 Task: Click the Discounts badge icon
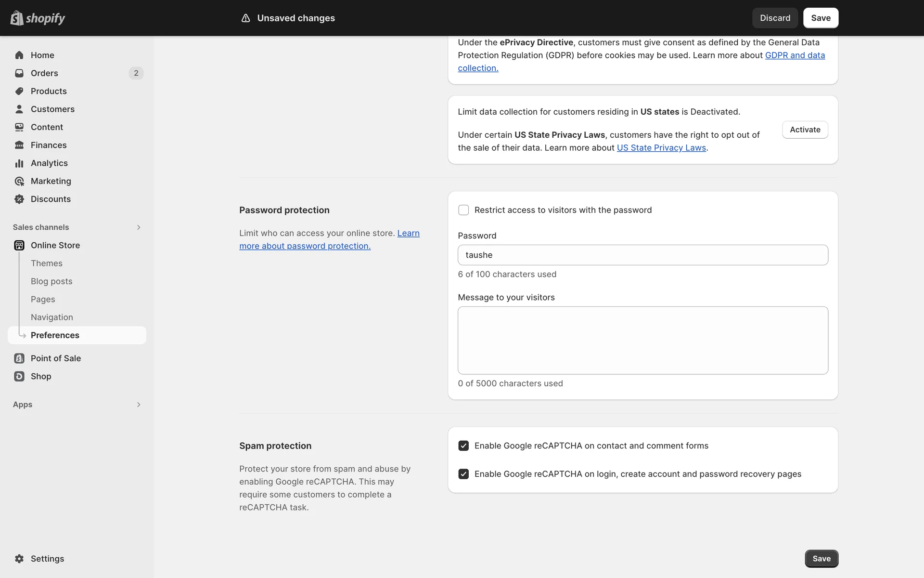pyautogui.click(x=19, y=199)
